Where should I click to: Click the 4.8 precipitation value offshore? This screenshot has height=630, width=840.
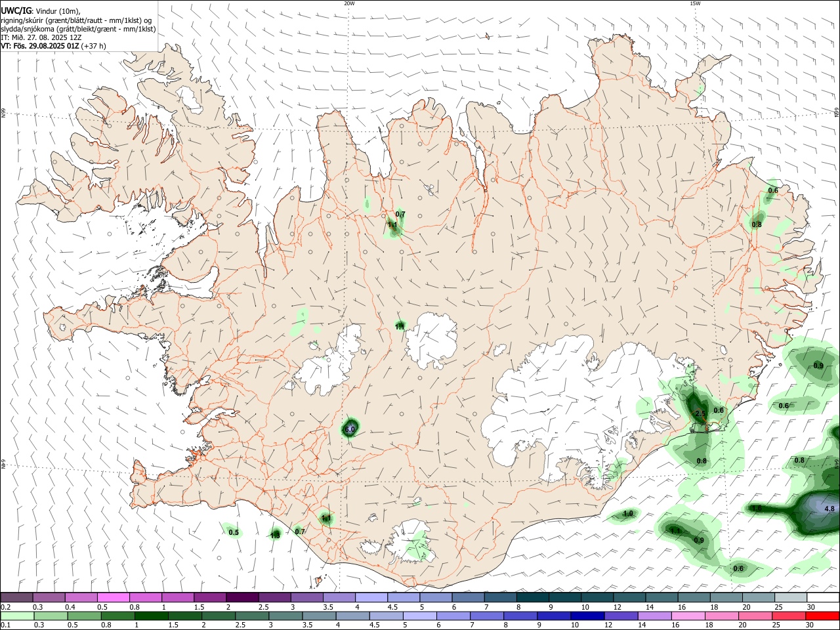829,509
